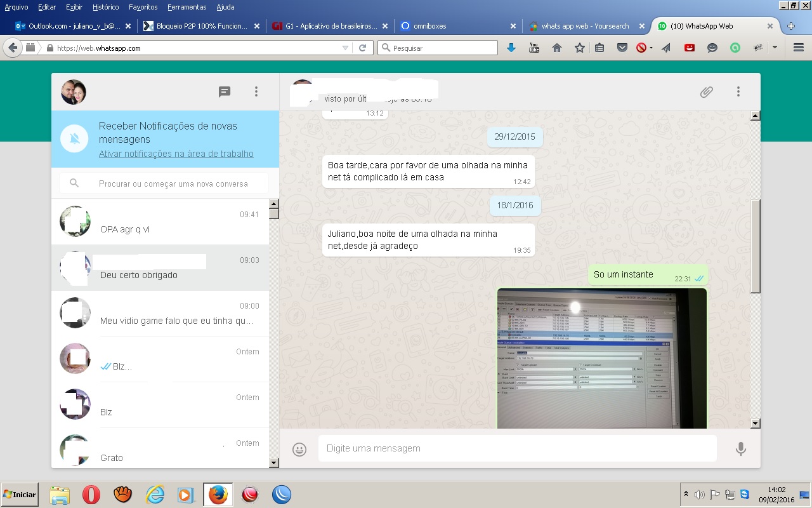Click the 'Procurar ou começar uma nova conversa' search
The height and width of the screenshot is (508, 812).
click(164, 184)
